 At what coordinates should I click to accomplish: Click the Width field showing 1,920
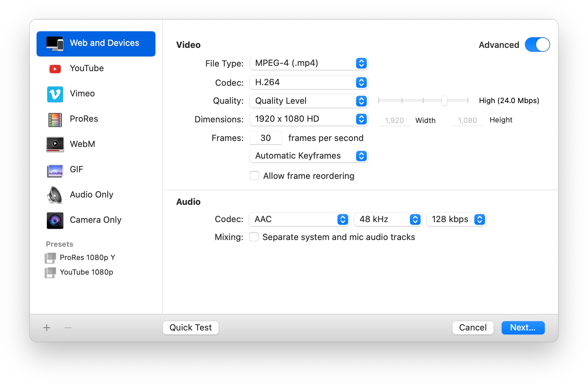(x=394, y=120)
